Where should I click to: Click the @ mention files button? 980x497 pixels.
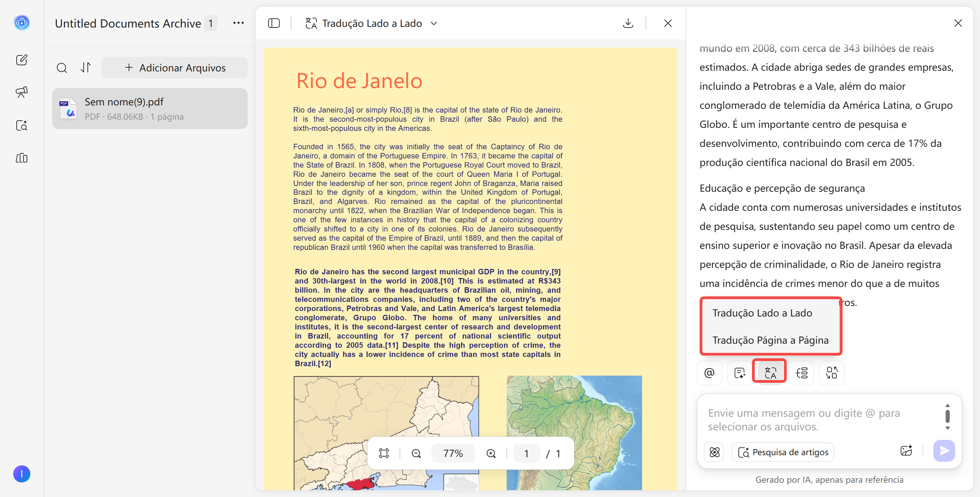pyautogui.click(x=709, y=373)
